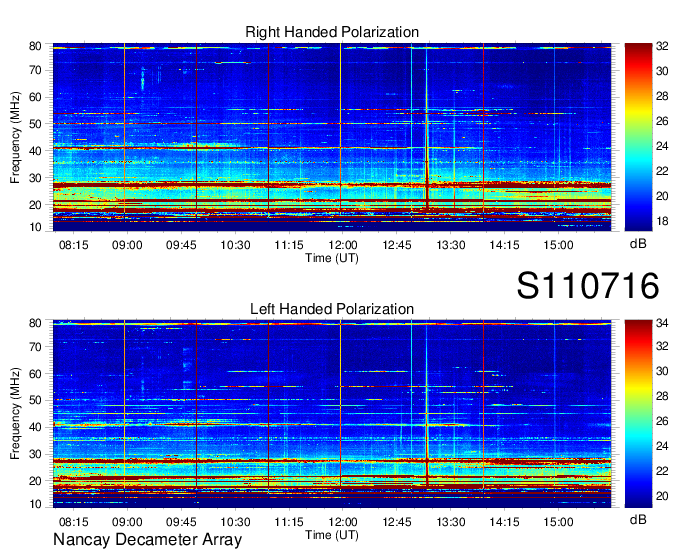Click Time (UT) label under Right Handed plot
680x552 pixels.
click(x=332, y=258)
